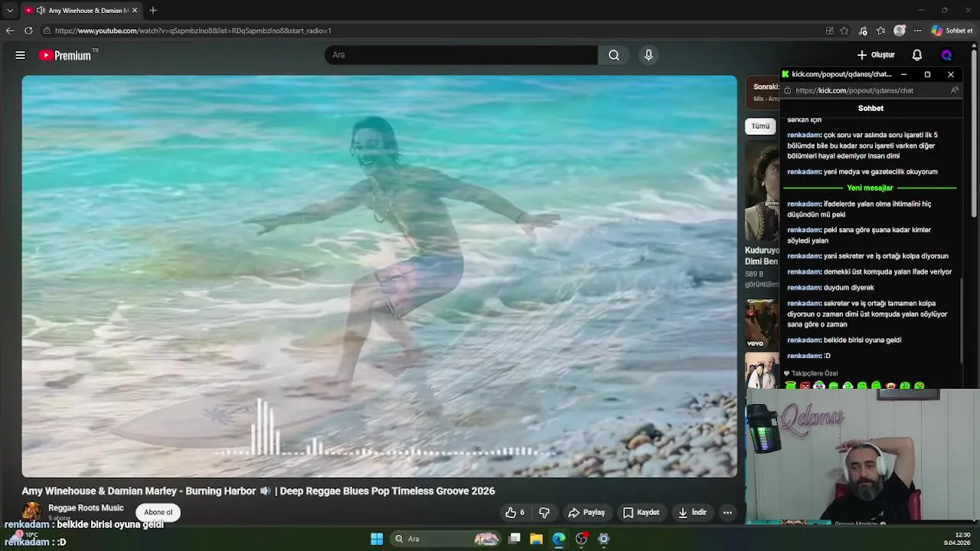Open Reggae Roots Music channel avatar
Image resolution: width=980 pixels, height=551 pixels.
[31, 511]
